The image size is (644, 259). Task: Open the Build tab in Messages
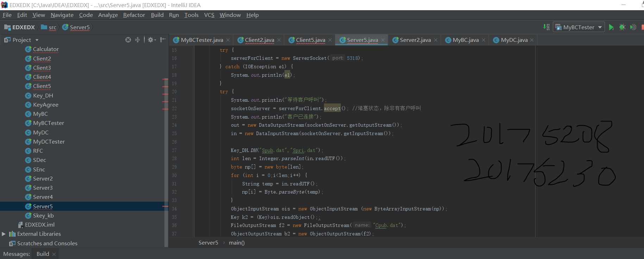tap(43, 254)
